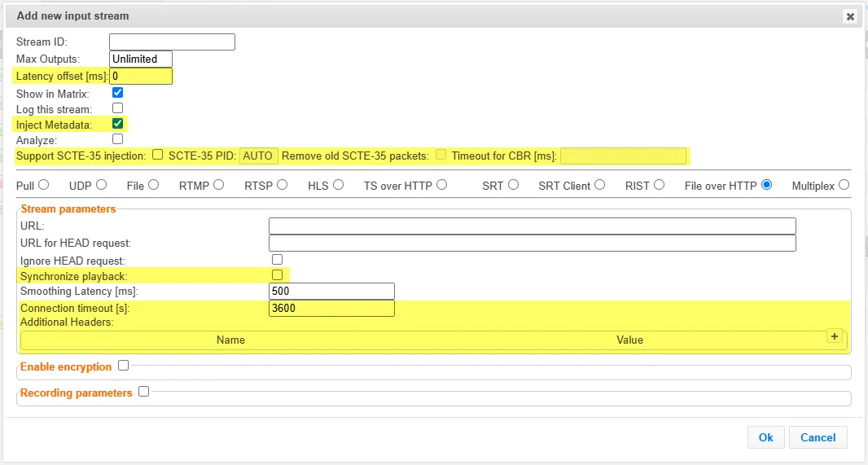The height and width of the screenshot is (465, 868).
Task: Select the File input type
Action: (x=153, y=184)
